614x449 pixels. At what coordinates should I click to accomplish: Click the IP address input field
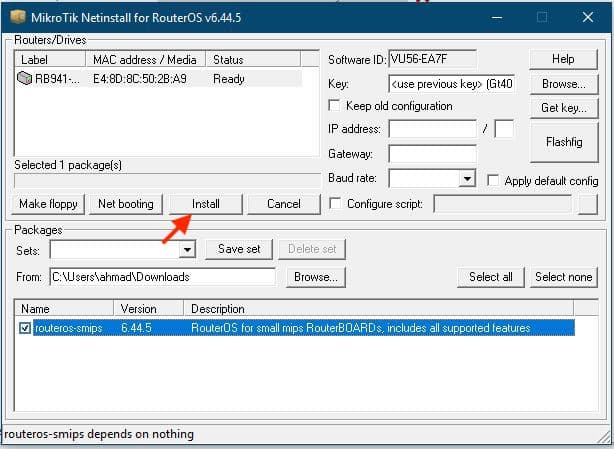432,129
